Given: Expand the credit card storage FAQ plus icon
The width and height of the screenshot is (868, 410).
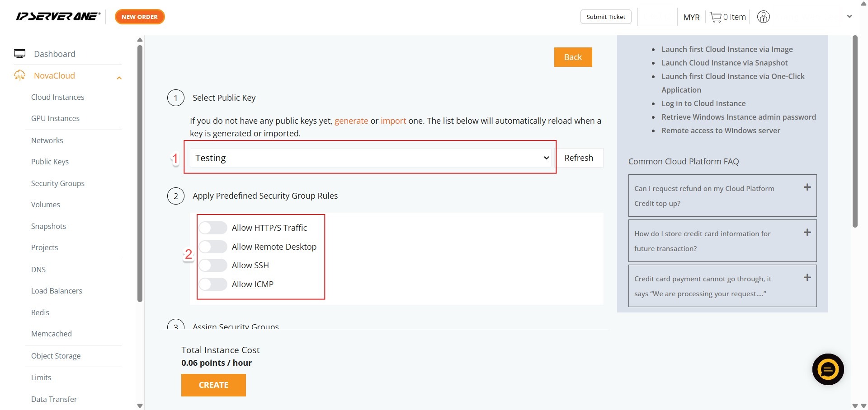Looking at the screenshot, I should point(807,233).
